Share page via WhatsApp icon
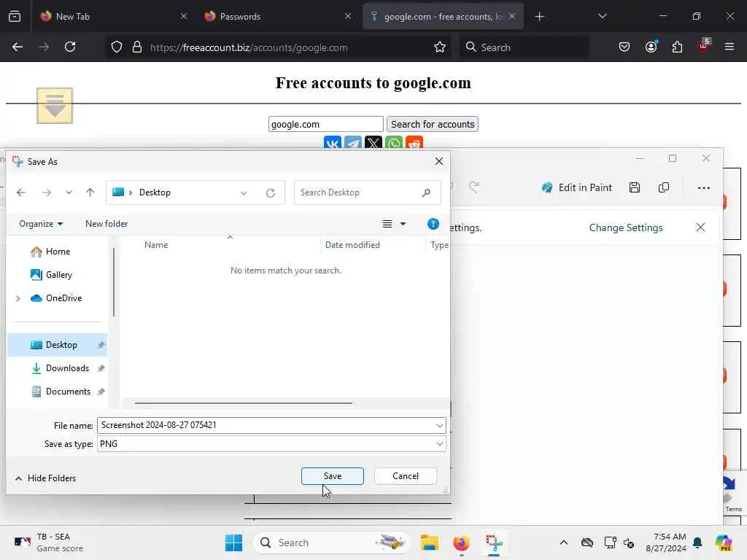The height and width of the screenshot is (560, 747). pos(394,142)
